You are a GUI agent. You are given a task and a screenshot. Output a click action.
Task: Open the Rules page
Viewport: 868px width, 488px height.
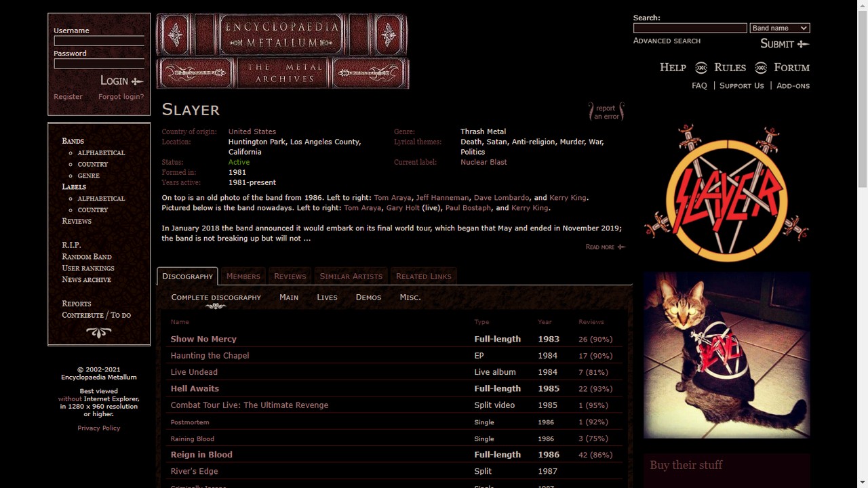[x=730, y=67]
